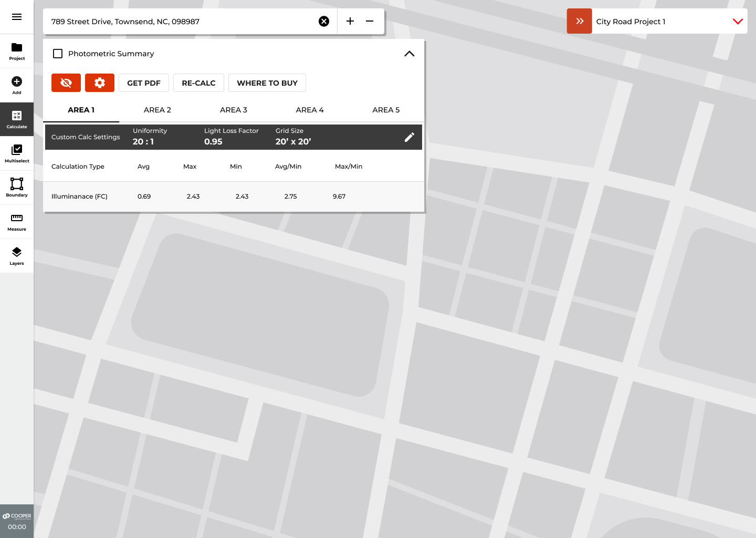756x538 pixels.
Task: Open settings with the red gear button
Action: [100, 82]
